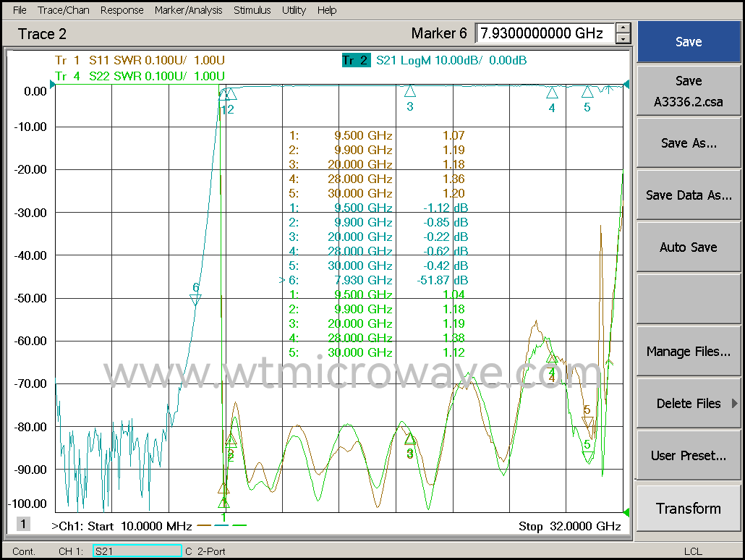The image size is (745, 560).
Task: Open the Stimulus menu
Action: click(x=252, y=10)
